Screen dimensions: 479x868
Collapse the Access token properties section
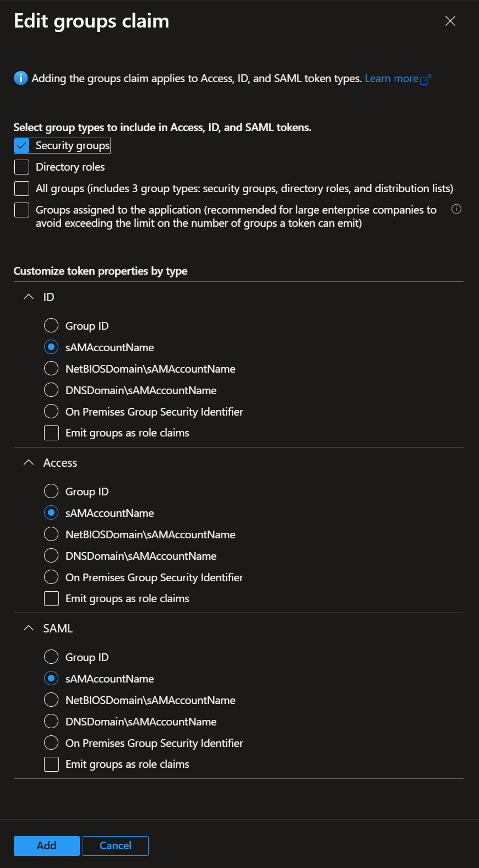29,462
